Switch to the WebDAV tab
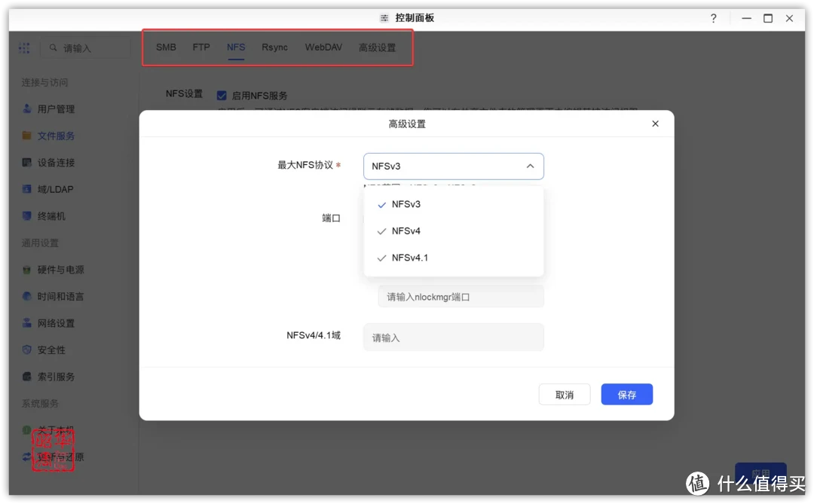 click(x=323, y=47)
